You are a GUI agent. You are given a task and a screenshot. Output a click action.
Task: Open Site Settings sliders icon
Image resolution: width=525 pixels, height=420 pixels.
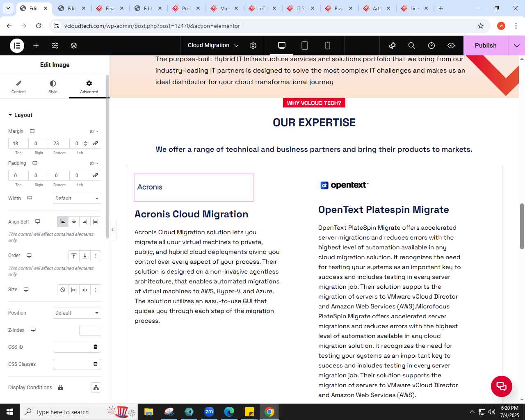tap(55, 46)
